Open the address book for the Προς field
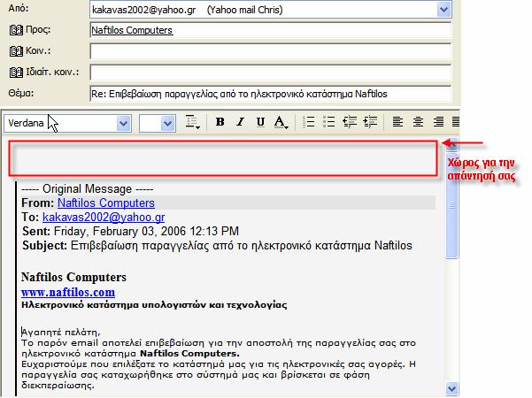Screen dimensions: 532x398 click(16, 30)
